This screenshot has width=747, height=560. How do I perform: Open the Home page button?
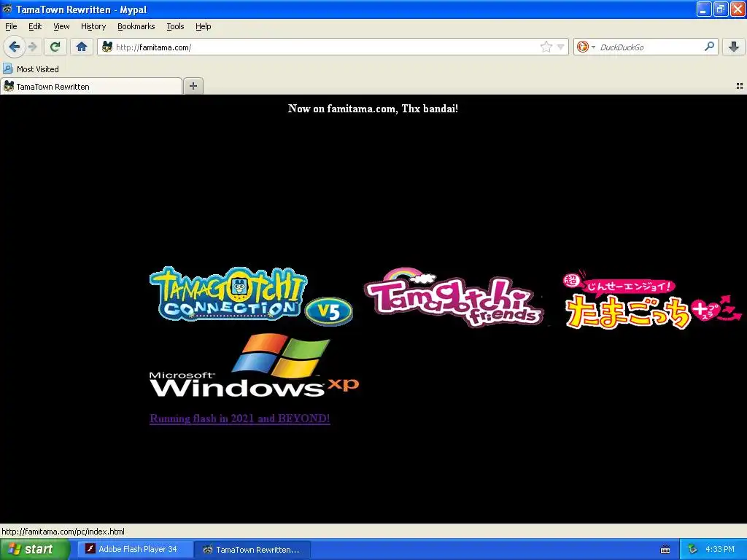(x=82, y=47)
